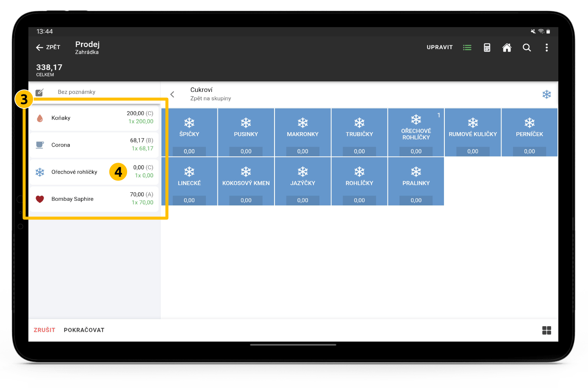The width and height of the screenshot is (588, 388).
Task: Click the total 338,17 CELKEM
Action: [x=49, y=70]
